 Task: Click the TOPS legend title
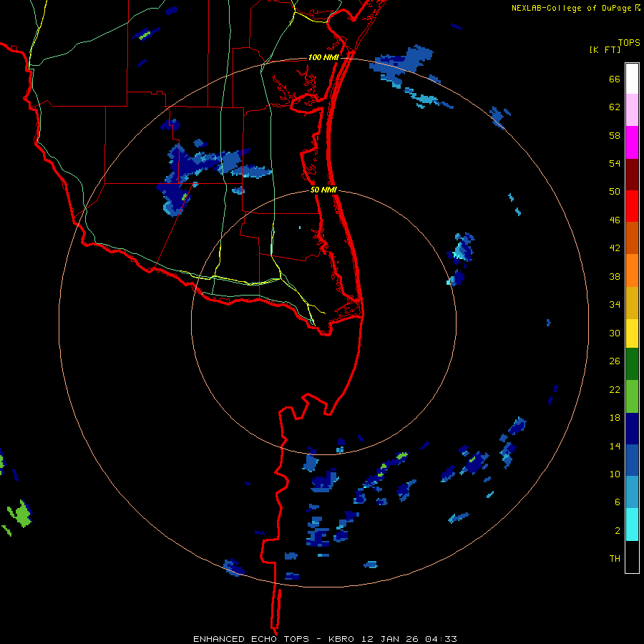pos(629,43)
